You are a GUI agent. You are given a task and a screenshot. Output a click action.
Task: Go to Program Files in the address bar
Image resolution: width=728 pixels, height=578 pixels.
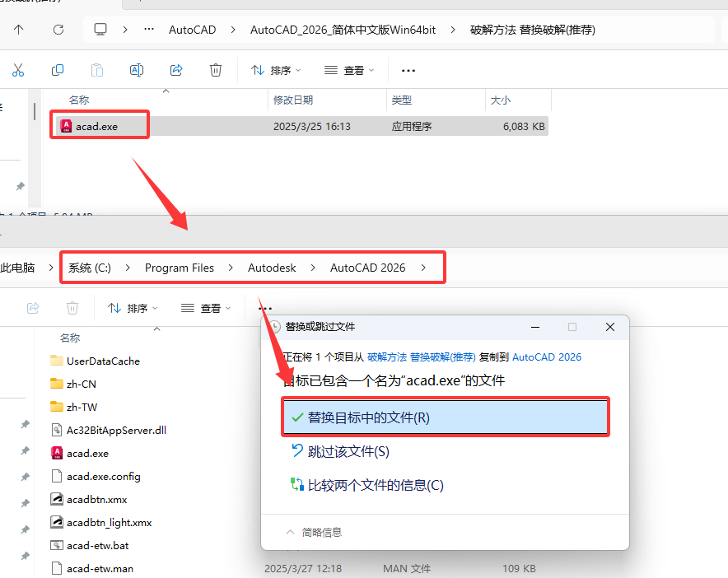coord(180,268)
